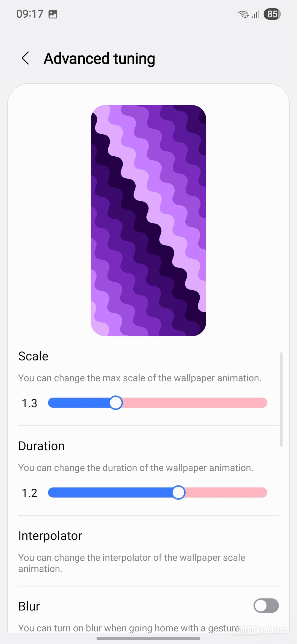
Task: Enable the Blur toggle switch
Action: click(266, 606)
